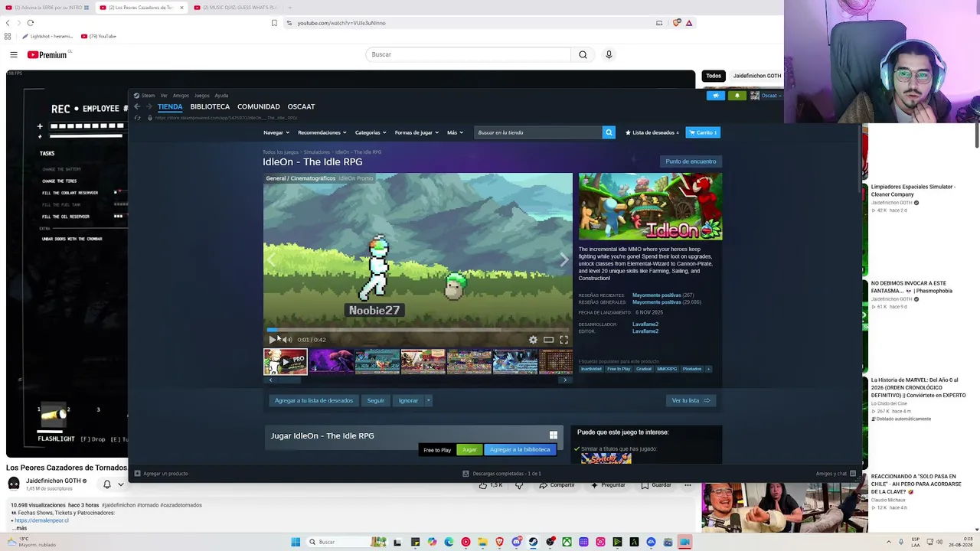
Task: Focus the Steam store search field
Action: pos(538,132)
